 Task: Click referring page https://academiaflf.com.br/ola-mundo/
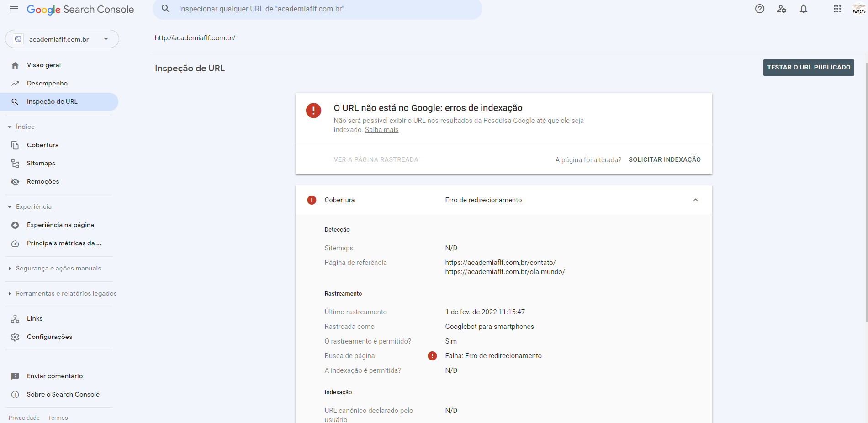click(x=505, y=272)
